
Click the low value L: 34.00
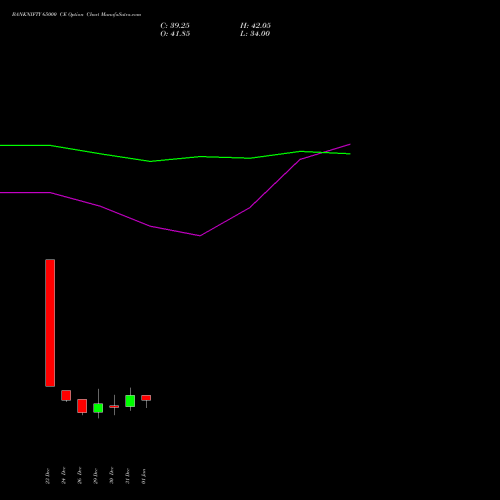[255, 34]
